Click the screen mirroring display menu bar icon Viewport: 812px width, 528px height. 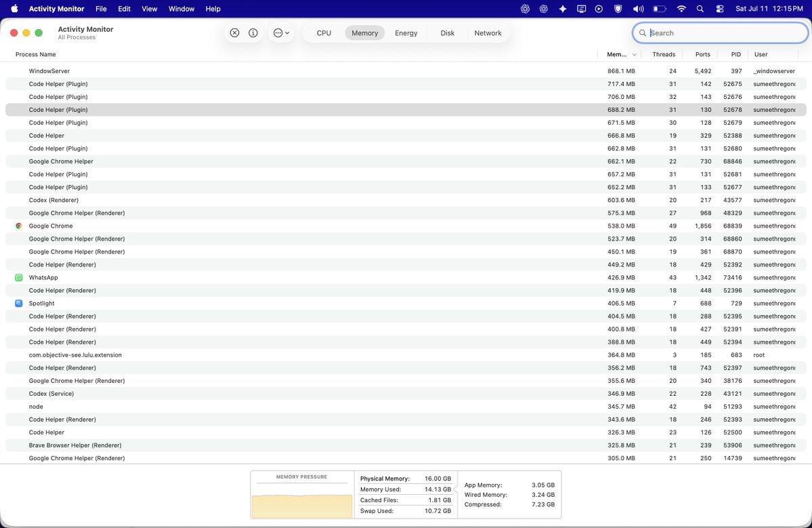tap(581, 9)
